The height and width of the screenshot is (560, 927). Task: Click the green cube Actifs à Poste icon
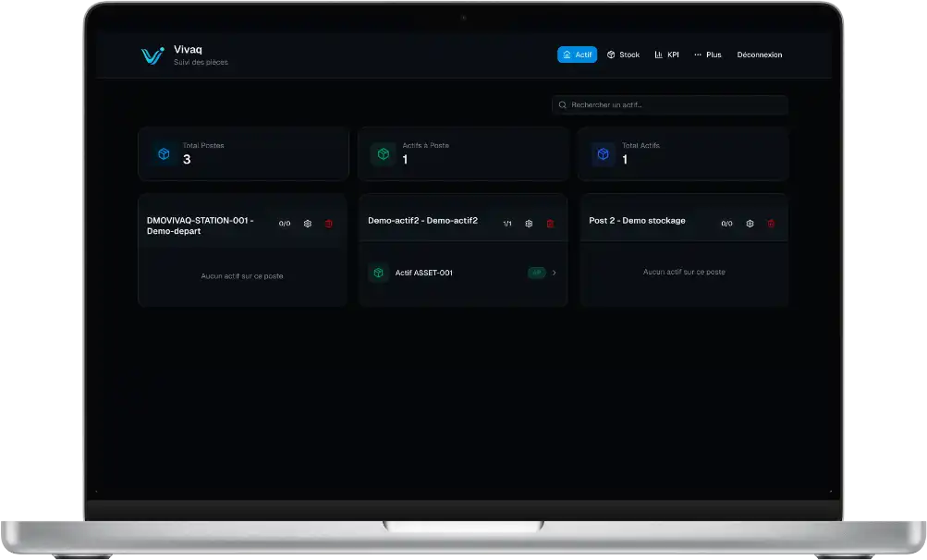coord(383,154)
